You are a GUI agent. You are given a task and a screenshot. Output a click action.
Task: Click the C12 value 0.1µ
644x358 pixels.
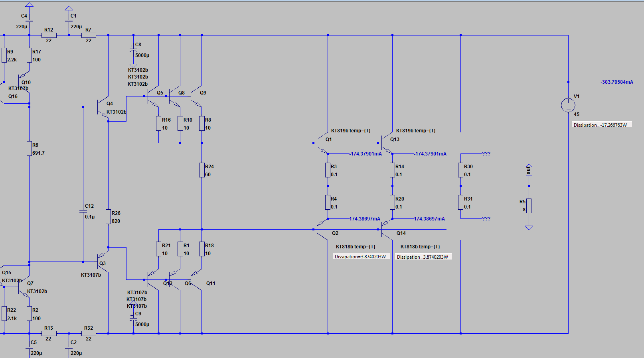pyautogui.click(x=90, y=217)
